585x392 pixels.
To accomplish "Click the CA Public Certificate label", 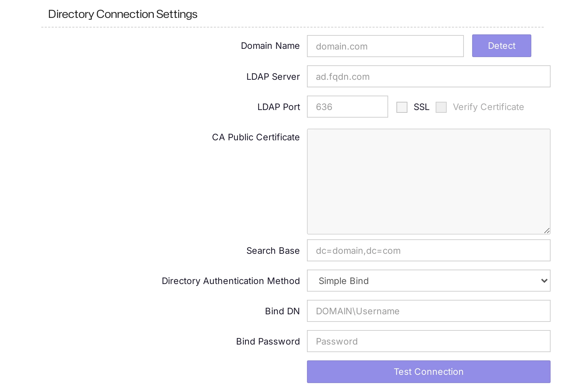I will tap(256, 137).
